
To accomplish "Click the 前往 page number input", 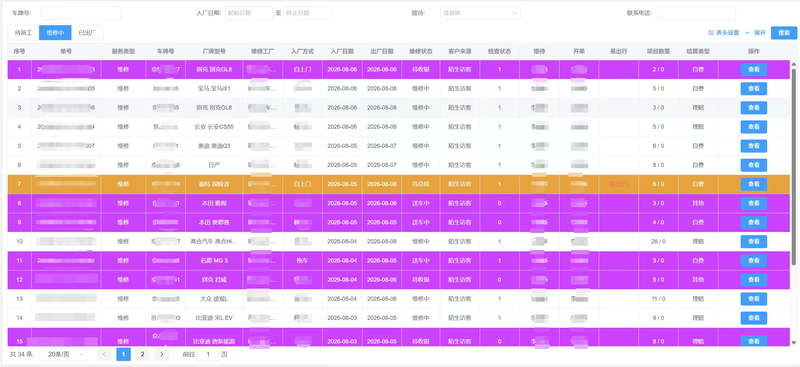I will [208, 354].
